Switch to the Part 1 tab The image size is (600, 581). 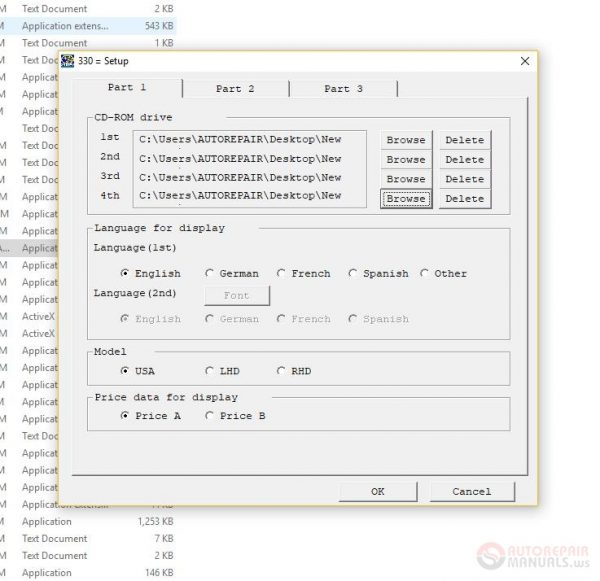pos(127,88)
